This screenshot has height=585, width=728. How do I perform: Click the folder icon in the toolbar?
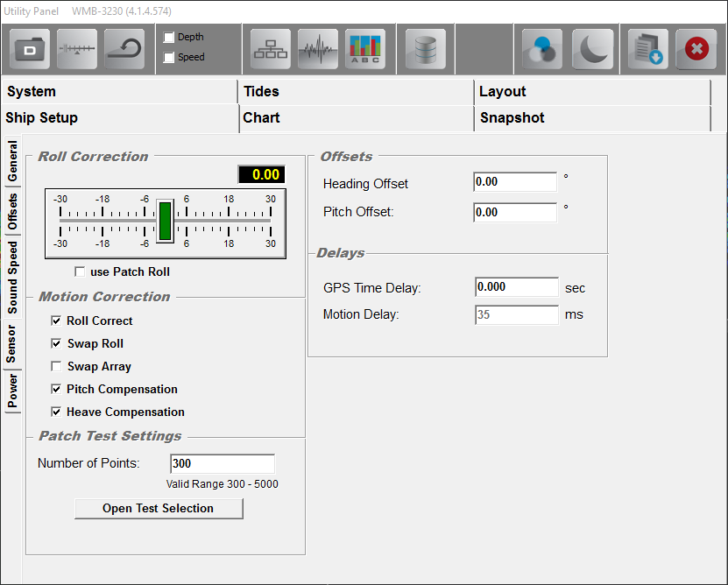(x=30, y=49)
